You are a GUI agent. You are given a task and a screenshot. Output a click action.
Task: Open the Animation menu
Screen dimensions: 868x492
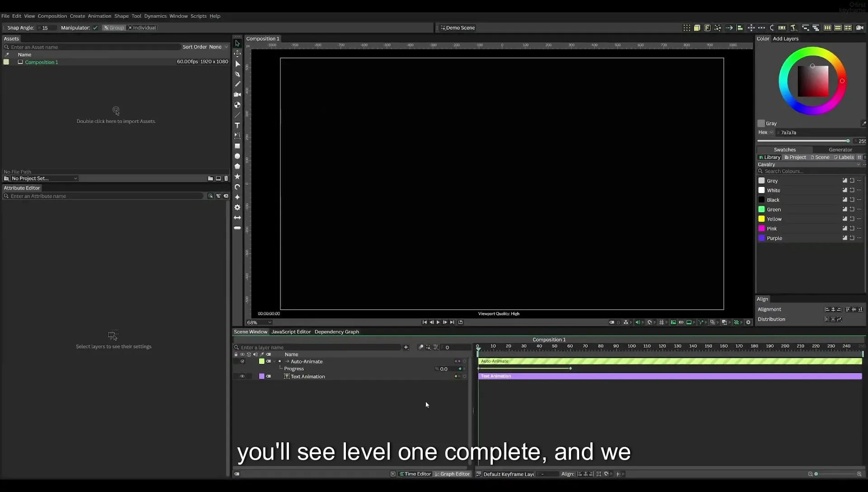(x=99, y=16)
